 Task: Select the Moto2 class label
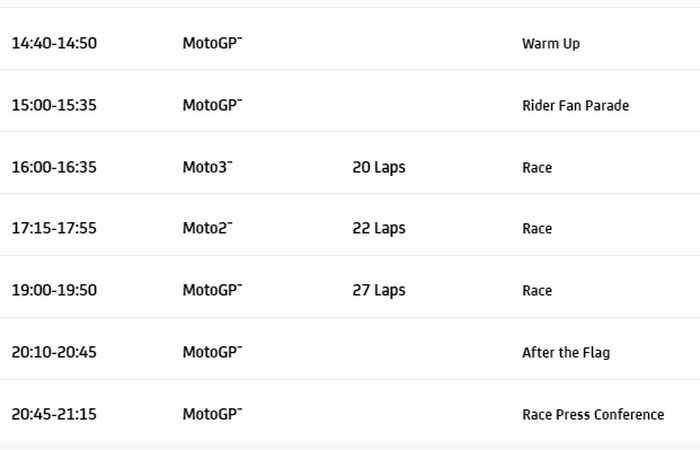pyautogui.click(x=207, y=229)
